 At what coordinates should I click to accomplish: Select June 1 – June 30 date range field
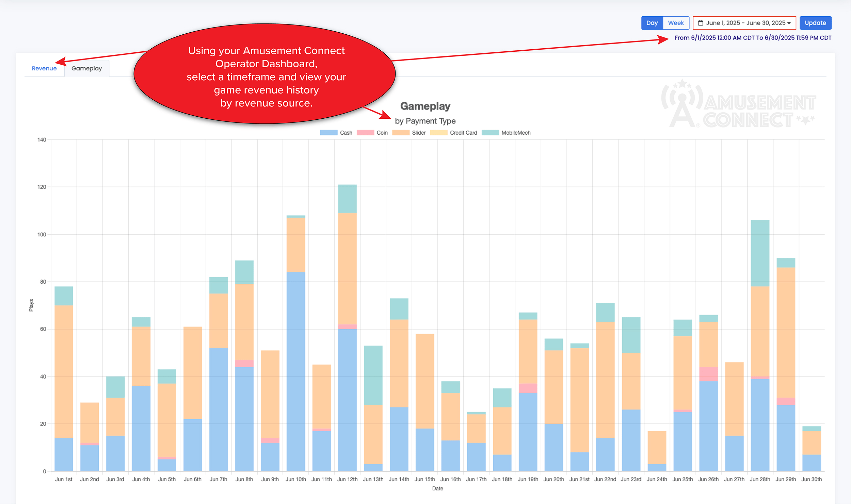(x=745, y=23)
